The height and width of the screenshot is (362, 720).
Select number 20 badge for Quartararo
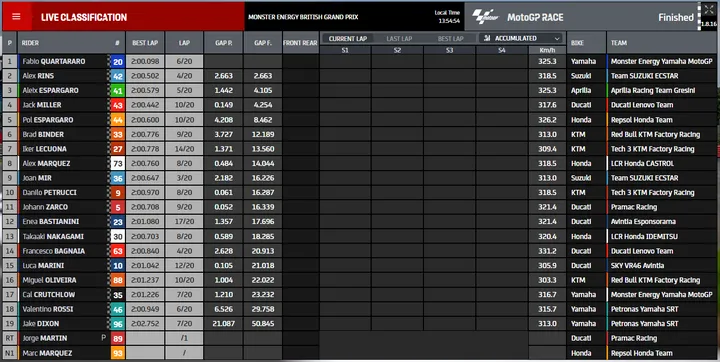point(118,62)
